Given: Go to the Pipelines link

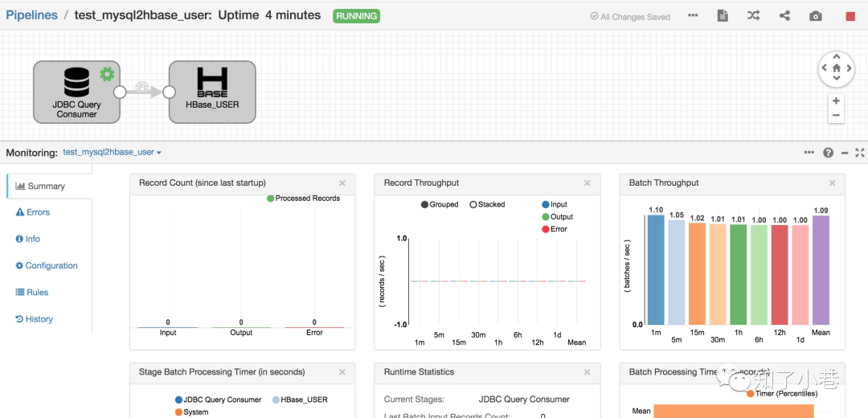Looking at the screenshot, I should tap(31, 15).
